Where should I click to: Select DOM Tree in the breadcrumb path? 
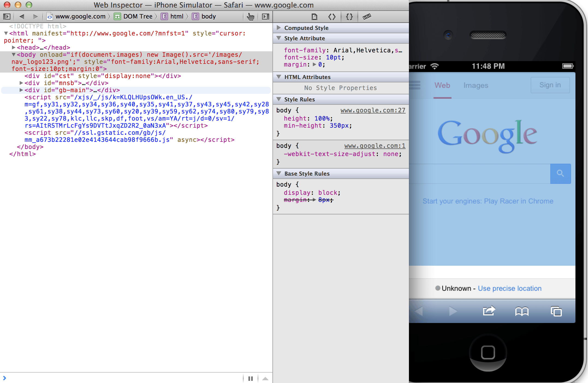point(133,16)
